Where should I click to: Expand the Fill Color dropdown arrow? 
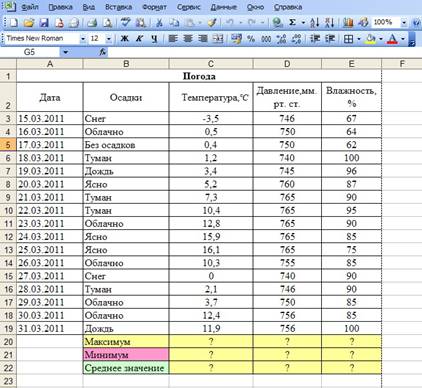[381, 39]
